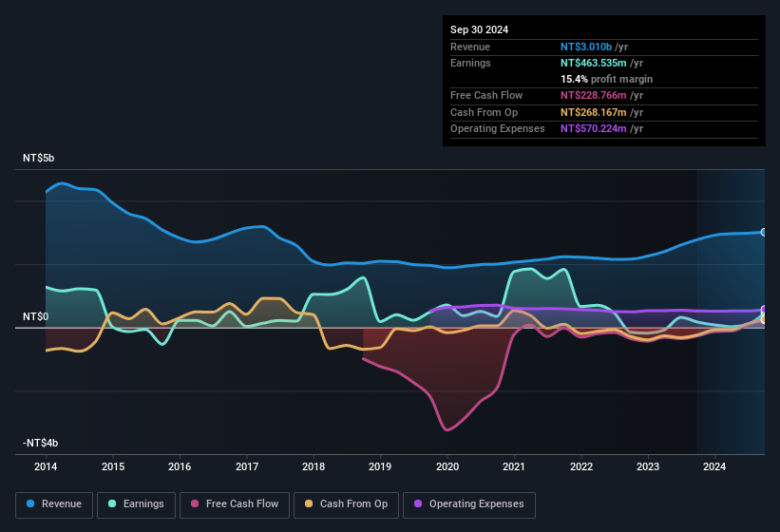Click the NT$0 y-axis label
780x532 pixels.
click(x=35, y=316)
